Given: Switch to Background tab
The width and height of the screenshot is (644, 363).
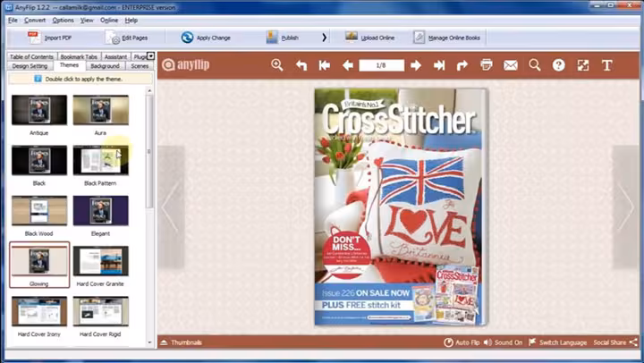Looking at the screenshot, I should [106, 65].
